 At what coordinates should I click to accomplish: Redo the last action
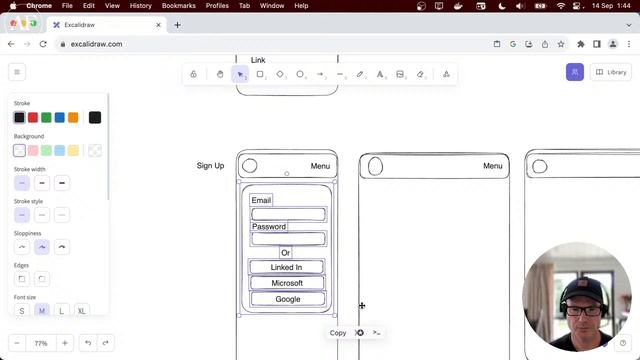click(105, 343)
